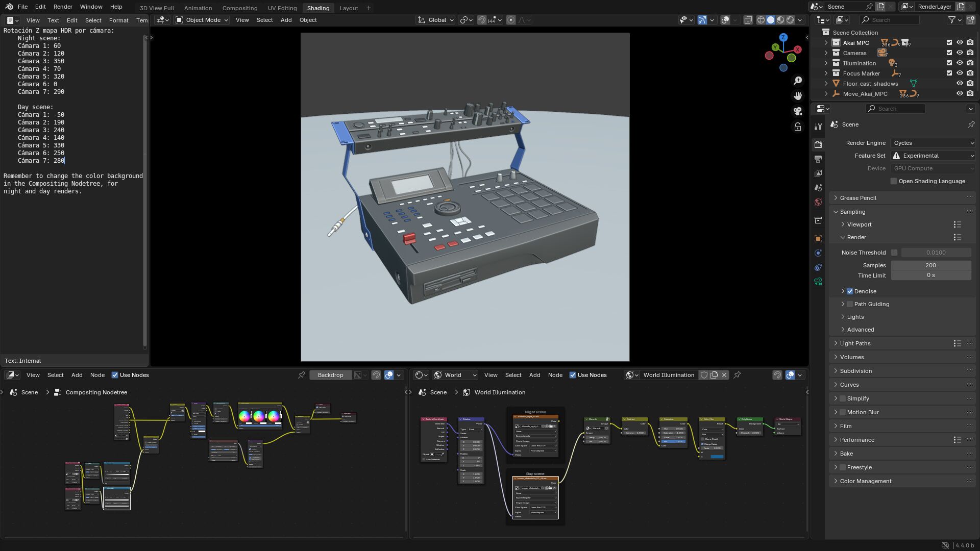Switch to rendered viewport shading
Screen dimensions: 980x551
click(x=790, y=20)
